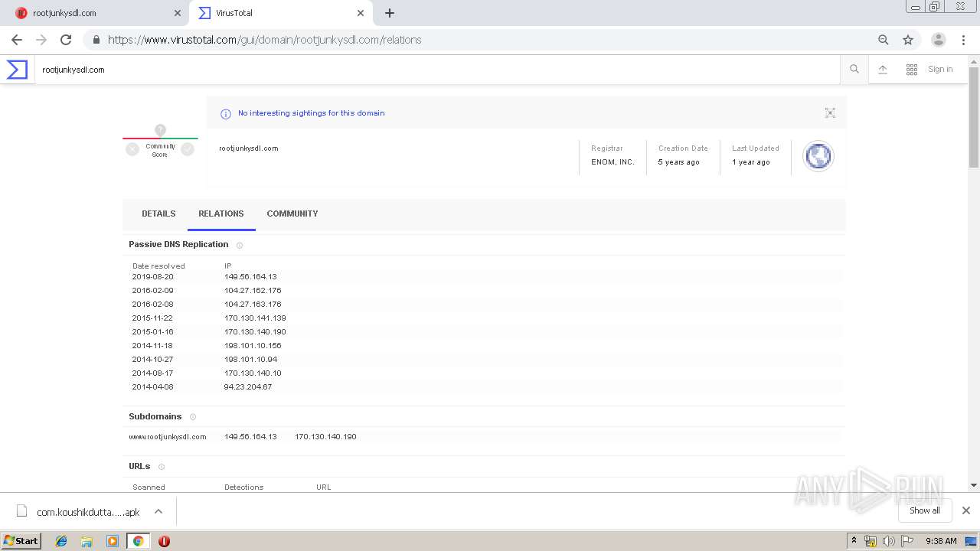Click the expand graph icon in the sightings banner
Viewport: 980px width, 551px height.
pos(830,113)
